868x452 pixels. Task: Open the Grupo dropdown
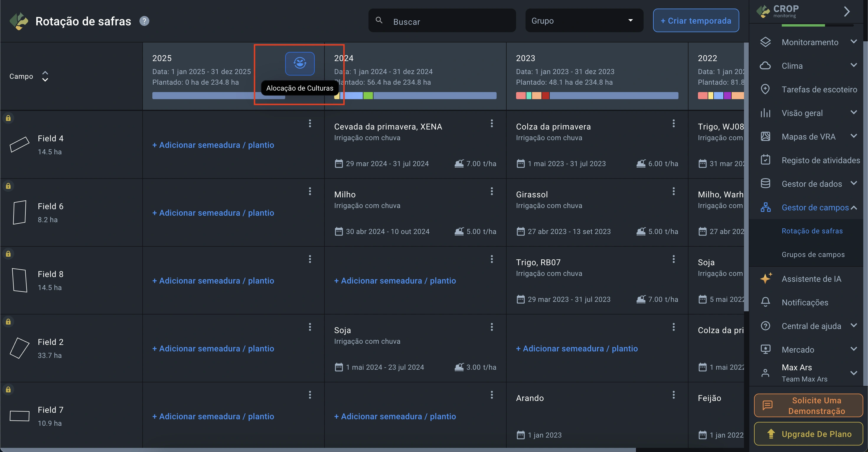click(x=584, y=21)
